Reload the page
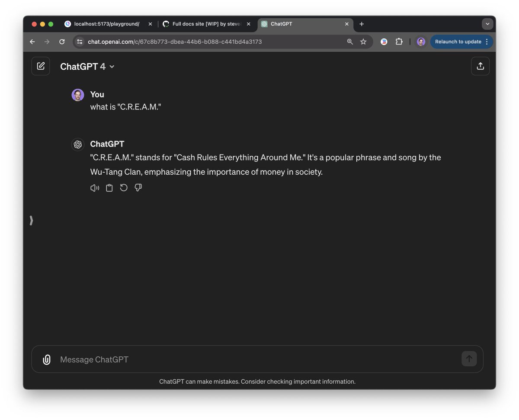This screenshot has width=519, height=420. [x=62, y=42]
